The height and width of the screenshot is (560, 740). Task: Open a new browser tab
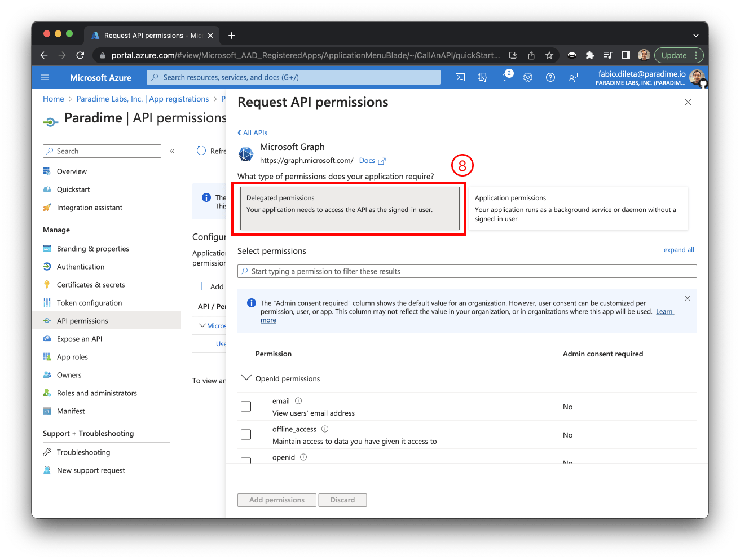(232, 36)
